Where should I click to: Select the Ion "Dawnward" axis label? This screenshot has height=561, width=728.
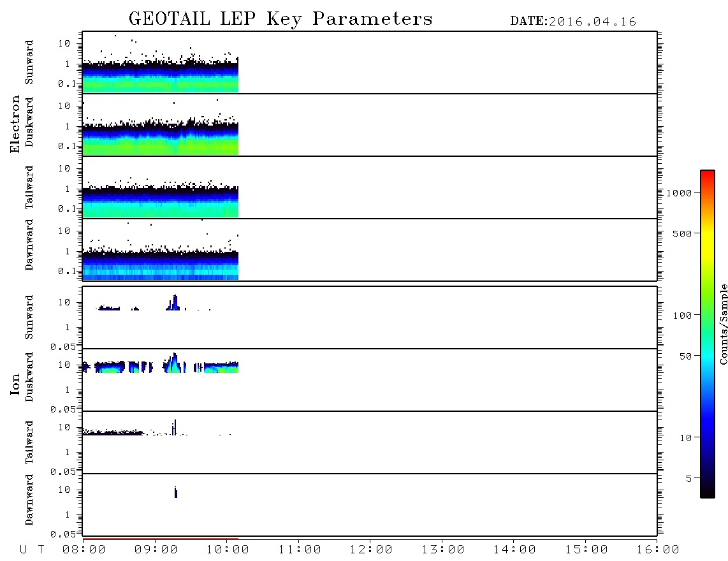(x=29, y=500)
